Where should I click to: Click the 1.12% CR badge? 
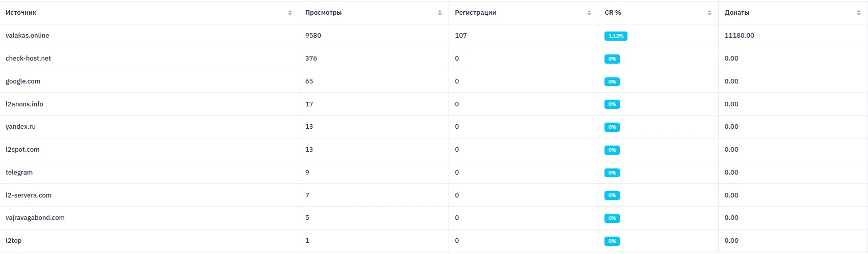tap(616, 36)
